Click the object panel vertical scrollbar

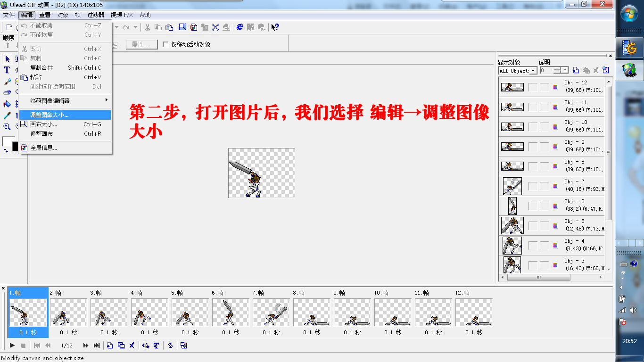click(609, 153)
